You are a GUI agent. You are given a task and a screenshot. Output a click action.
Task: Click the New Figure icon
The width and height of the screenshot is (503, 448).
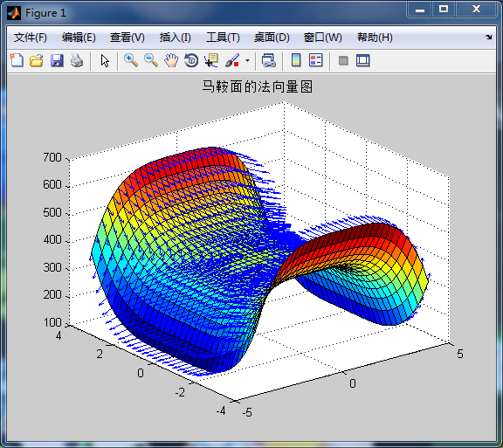tap(17, 60)
